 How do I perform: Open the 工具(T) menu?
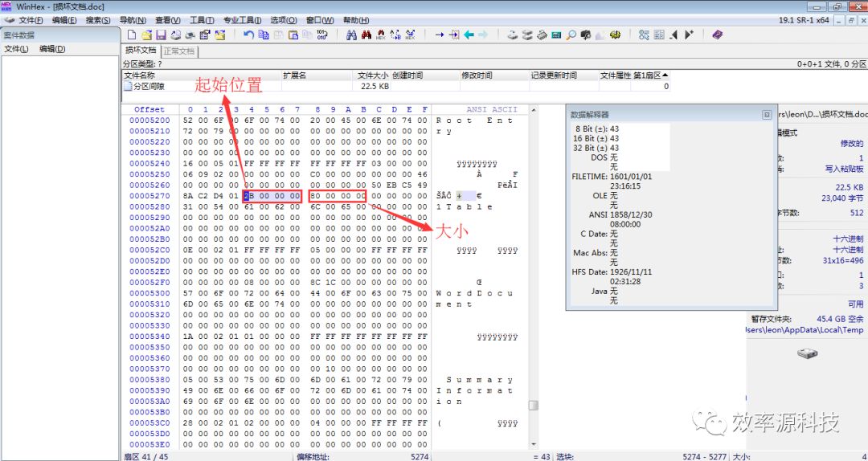202,20
